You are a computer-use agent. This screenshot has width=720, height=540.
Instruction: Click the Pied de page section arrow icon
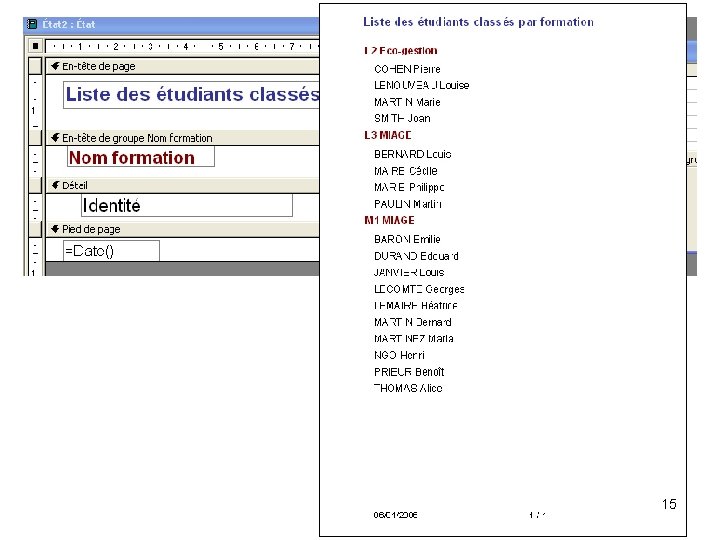point(55,229)
